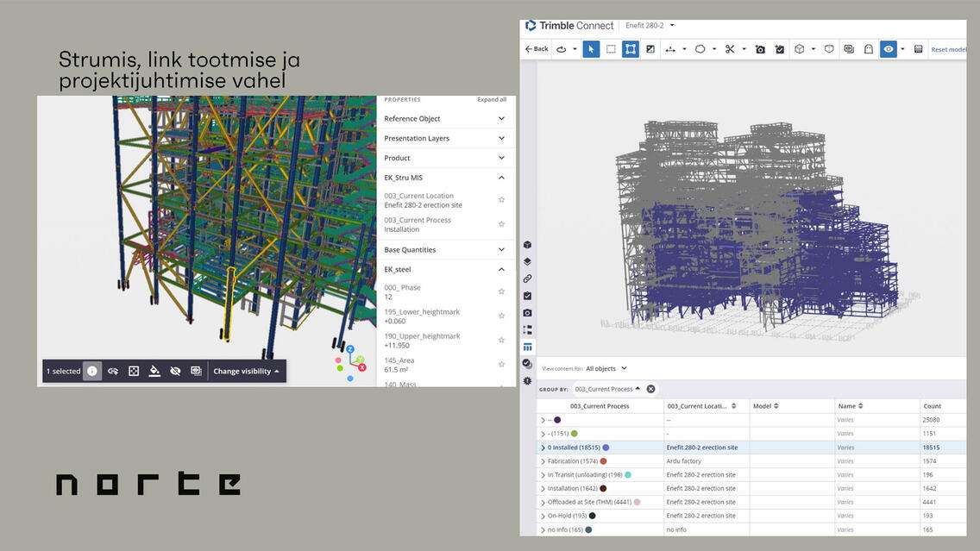Open the views camera sidebar panel
The height and width of the screenshot is (551, 980).
(x=527, y=312)
